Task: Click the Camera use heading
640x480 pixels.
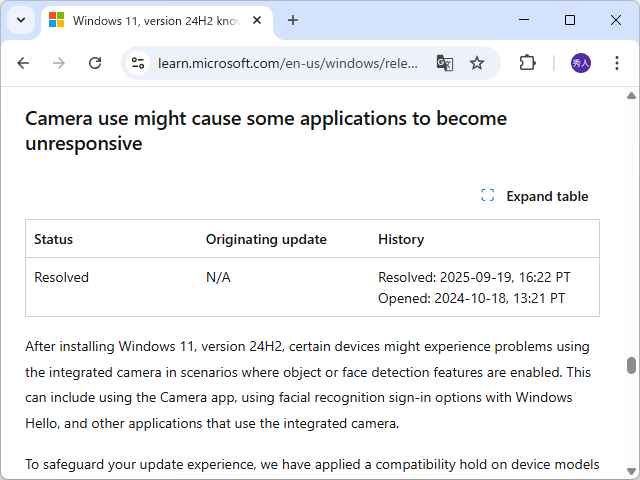Action: coord(266,131)
